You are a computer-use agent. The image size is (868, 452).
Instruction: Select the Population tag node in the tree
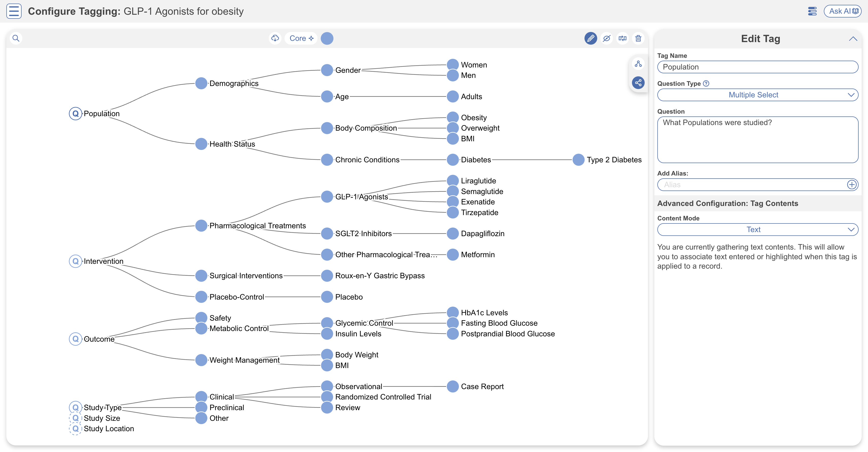coord(75,113)
